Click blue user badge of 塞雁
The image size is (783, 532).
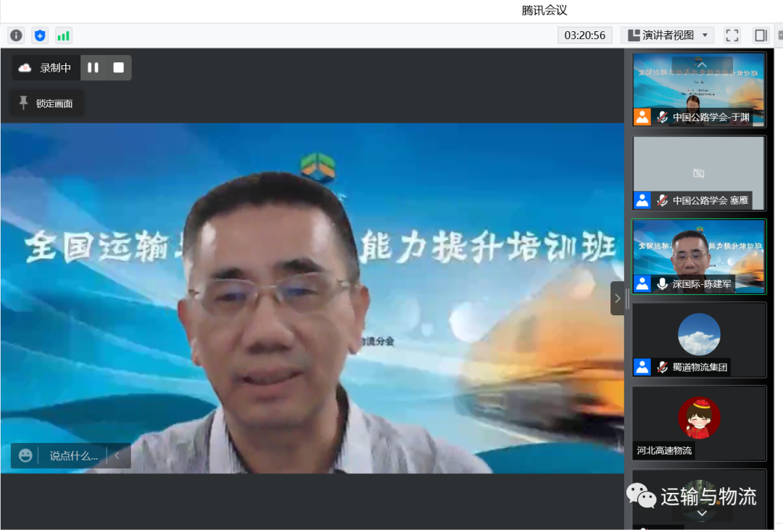(x=642, y=201)
